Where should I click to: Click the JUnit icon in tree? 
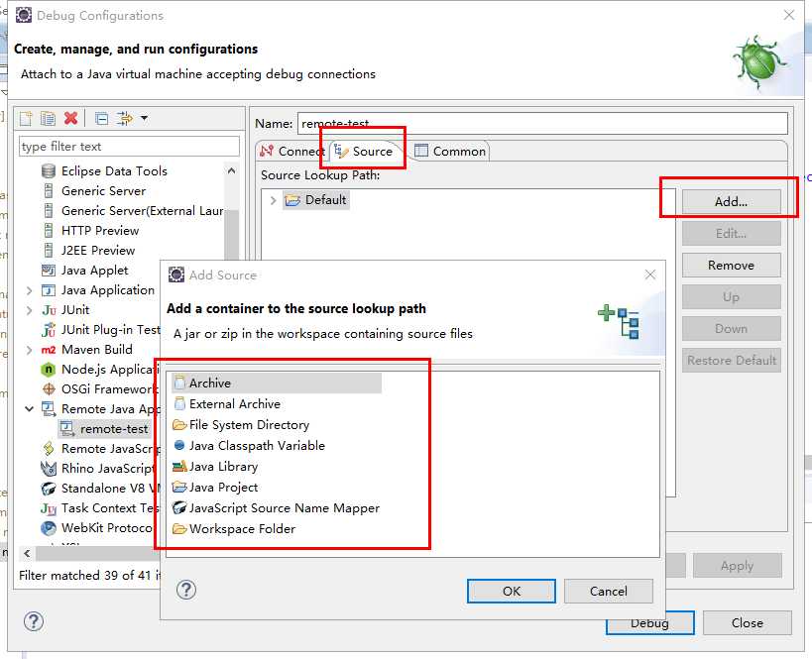pos(49,309)
